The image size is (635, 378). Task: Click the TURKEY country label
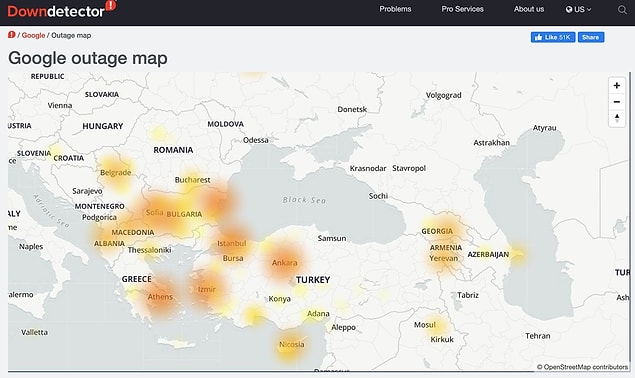coord(313,280)
